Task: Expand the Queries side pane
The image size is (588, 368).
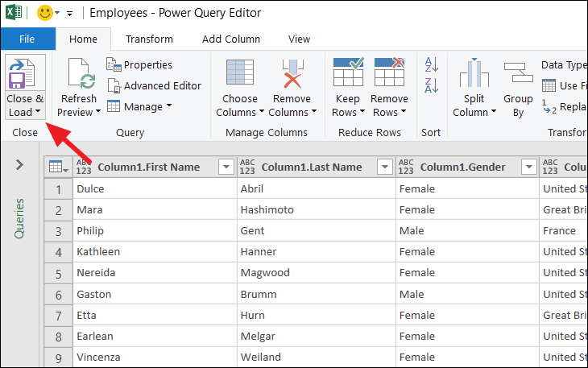Action: 19,165
